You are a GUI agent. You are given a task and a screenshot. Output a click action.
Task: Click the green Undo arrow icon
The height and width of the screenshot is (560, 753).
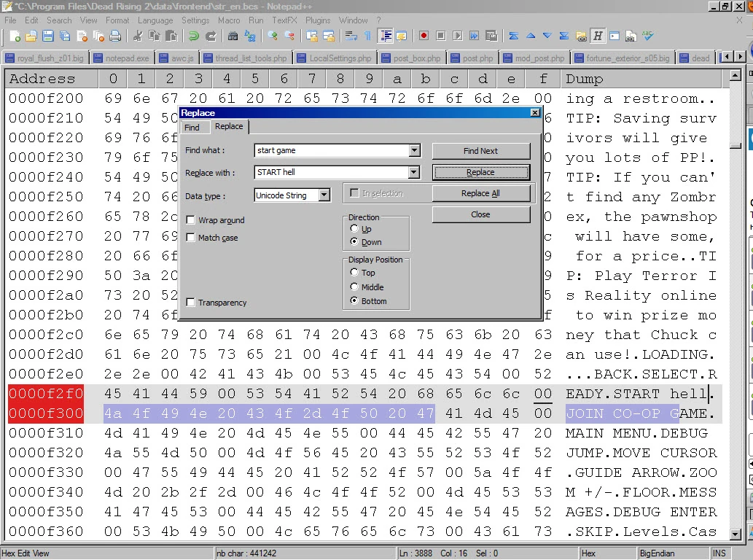pos(193,36)
